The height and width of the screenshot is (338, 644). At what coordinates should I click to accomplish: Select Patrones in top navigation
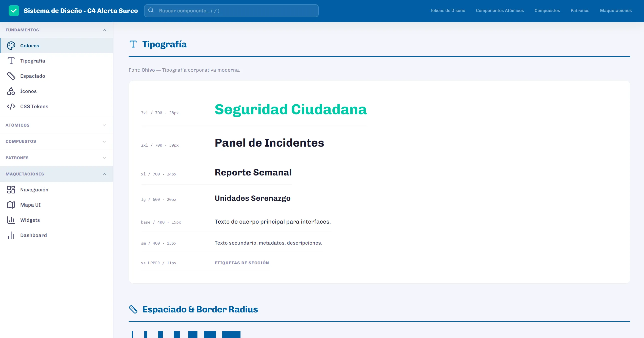click(x=580, y=11)
